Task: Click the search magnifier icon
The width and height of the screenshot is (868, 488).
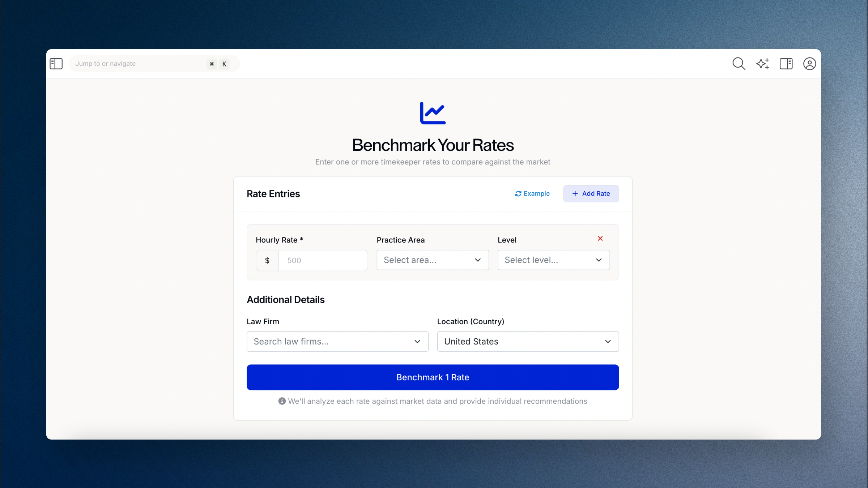Action: click(739, 64)
